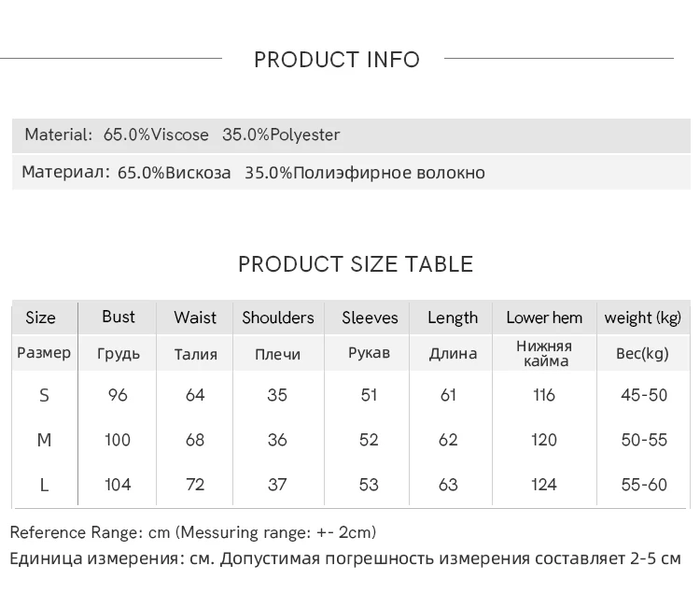Select the English Material composition row
This screenshot has width=700, height=593.
[182, 135]
